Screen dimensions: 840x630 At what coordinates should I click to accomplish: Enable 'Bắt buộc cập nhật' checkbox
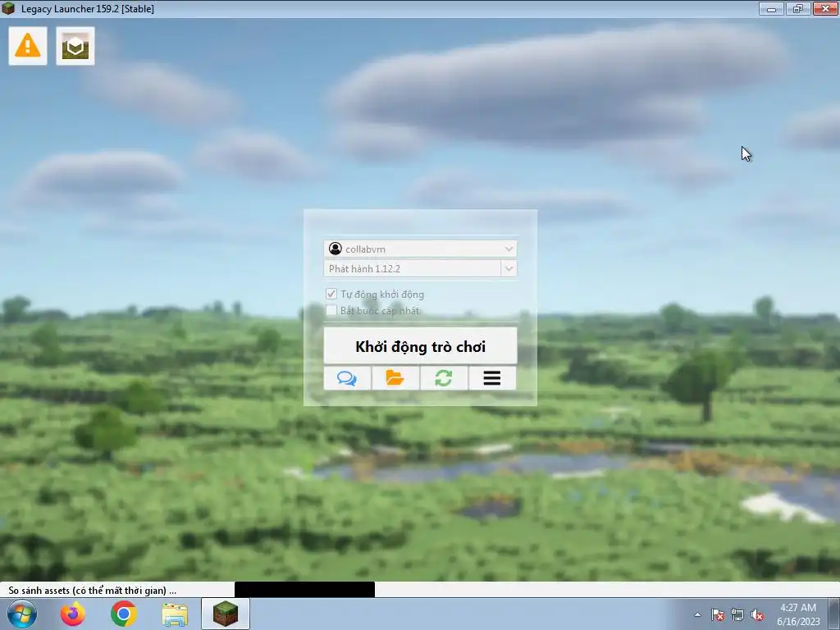(x=331, y=311)
